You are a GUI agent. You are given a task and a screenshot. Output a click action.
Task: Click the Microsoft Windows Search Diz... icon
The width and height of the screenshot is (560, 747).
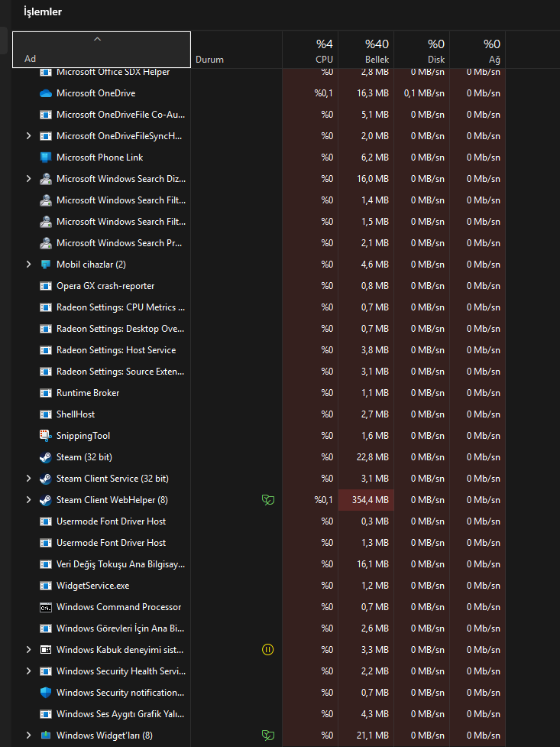[46, 179]
